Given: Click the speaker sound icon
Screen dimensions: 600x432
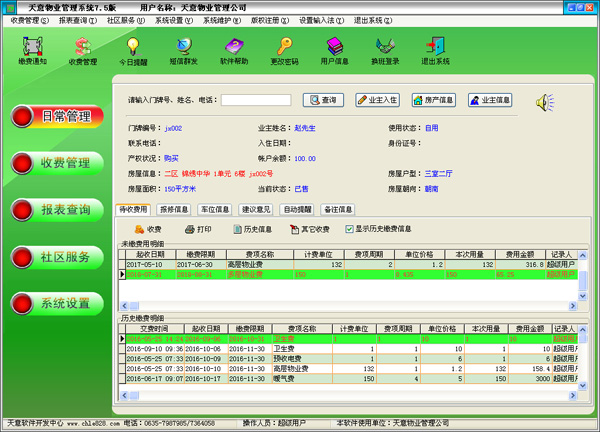Looking at the screenshot, I should coord(545,101).
